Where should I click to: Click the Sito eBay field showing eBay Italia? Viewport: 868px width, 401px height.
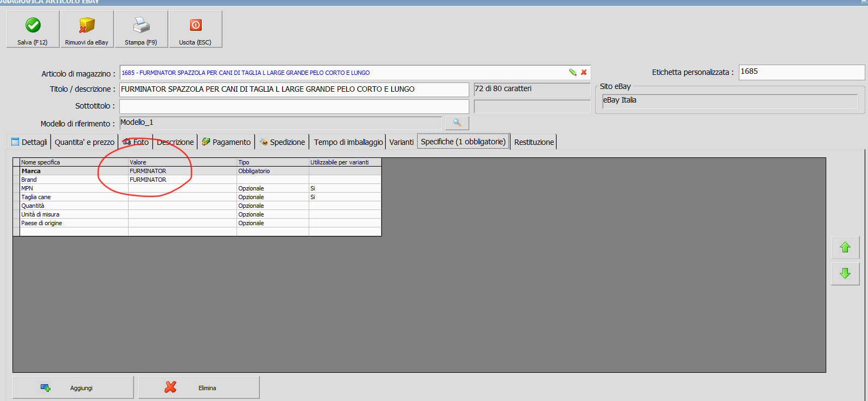[x=730, y=101]
